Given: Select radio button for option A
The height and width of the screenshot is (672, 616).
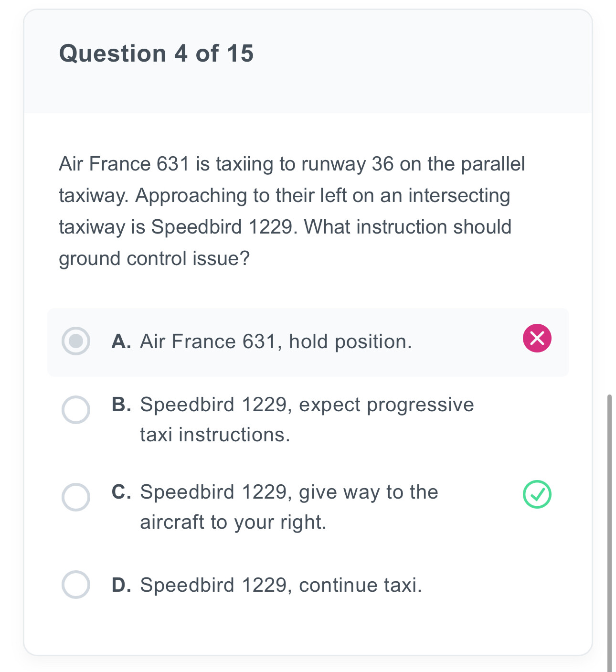Looking at the screenshot, I should pyautogui.click(x=76, y=341).
